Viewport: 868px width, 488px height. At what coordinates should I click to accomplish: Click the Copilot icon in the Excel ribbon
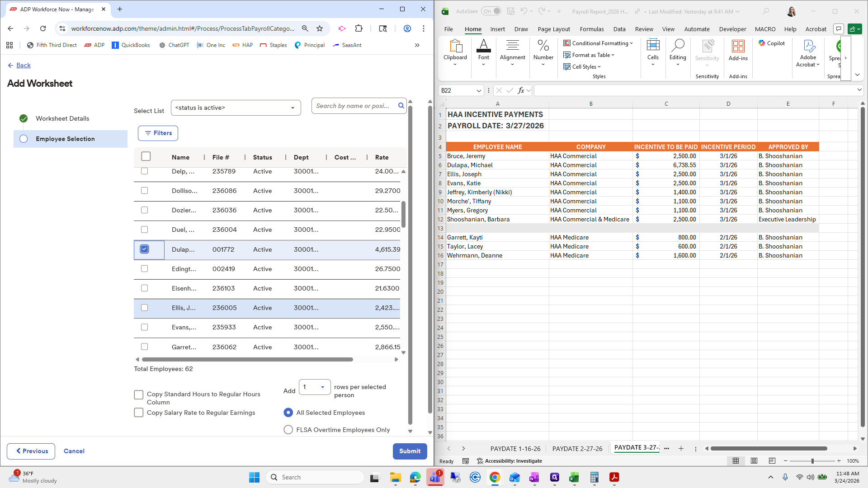point(762,43)
